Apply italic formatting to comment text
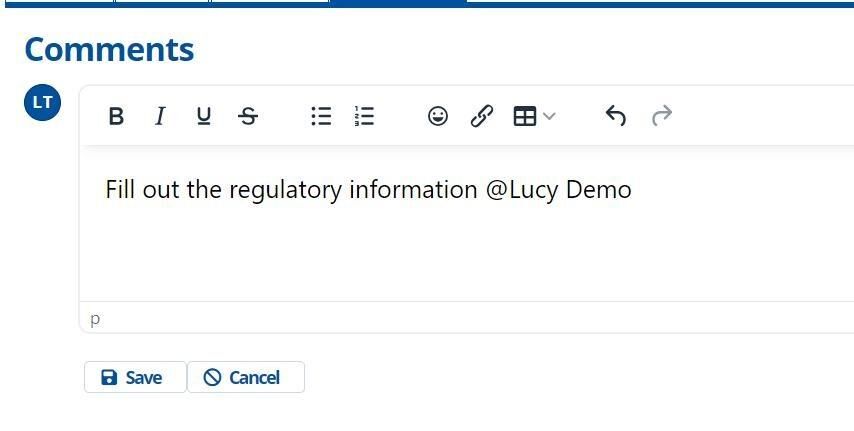 click(160, 116)
